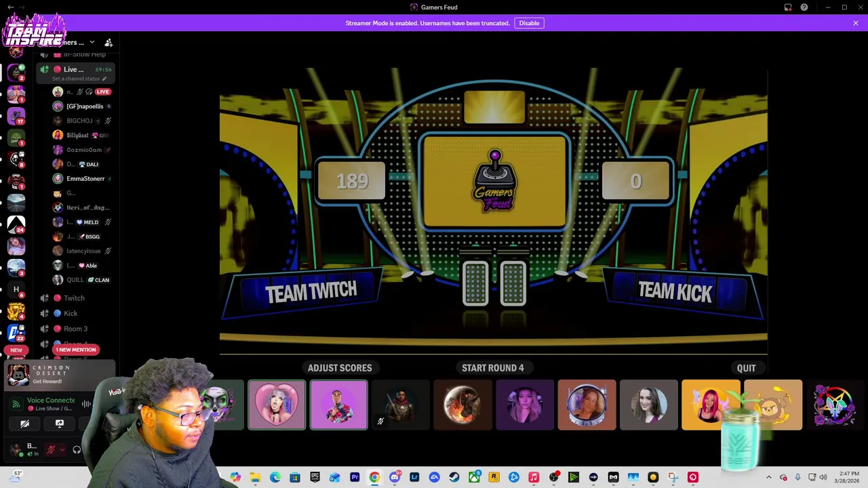Open Google Chrome from taskbar

(x=374, y=477)
